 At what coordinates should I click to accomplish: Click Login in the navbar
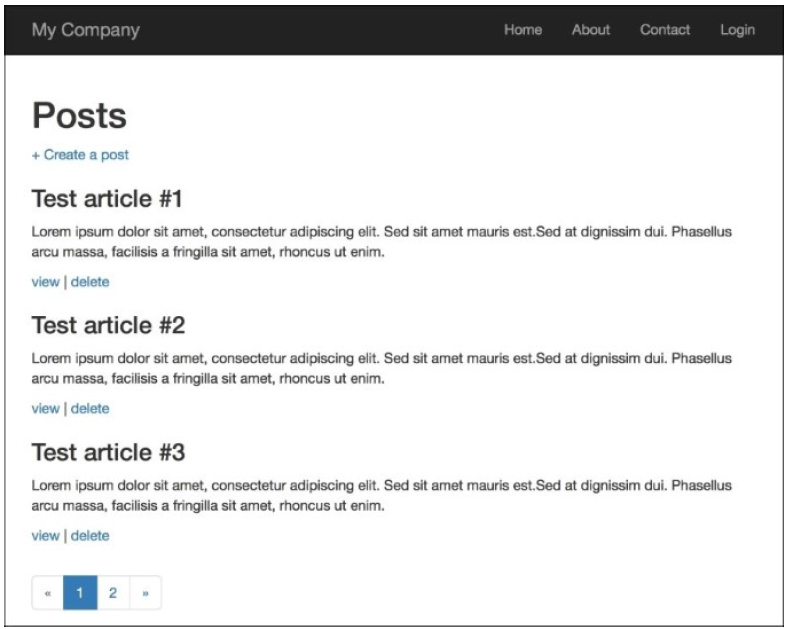click(737, 30)
